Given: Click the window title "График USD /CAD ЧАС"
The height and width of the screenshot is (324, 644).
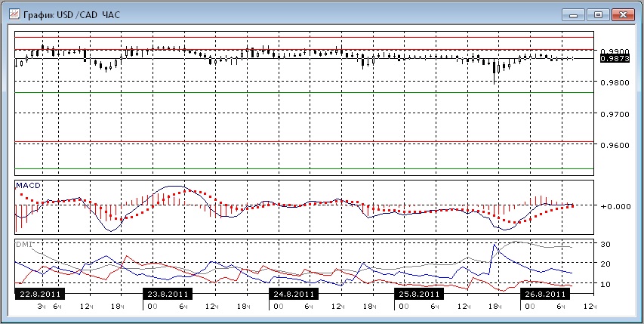Looking at the screenshot, I should (x=72, y=15).
